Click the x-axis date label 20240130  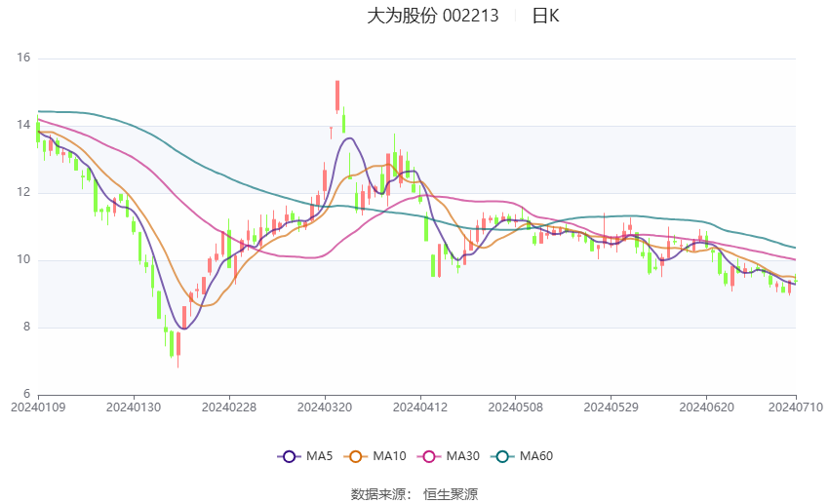(x=134, y=407)
